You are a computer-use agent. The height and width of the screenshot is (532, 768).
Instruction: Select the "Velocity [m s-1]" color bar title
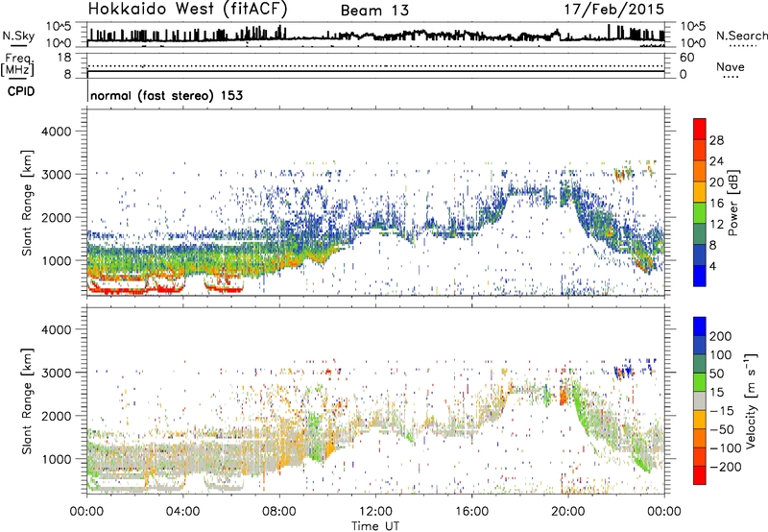click(x=751, y=400)
